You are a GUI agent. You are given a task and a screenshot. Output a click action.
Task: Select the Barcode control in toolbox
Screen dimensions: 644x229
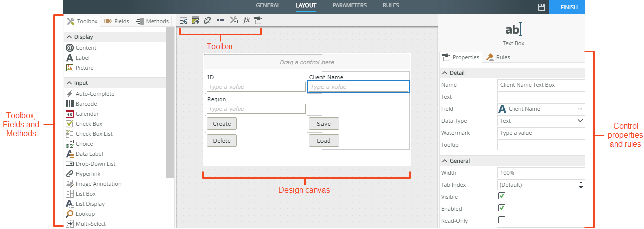tap(81, 104)
